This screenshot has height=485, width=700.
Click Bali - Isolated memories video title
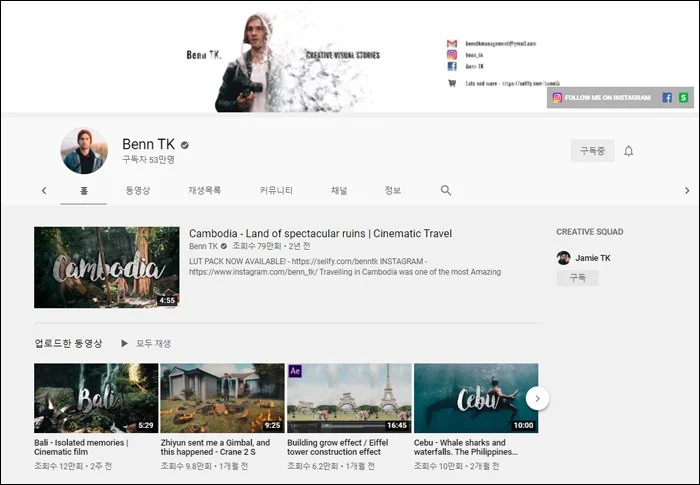[81, 447]
